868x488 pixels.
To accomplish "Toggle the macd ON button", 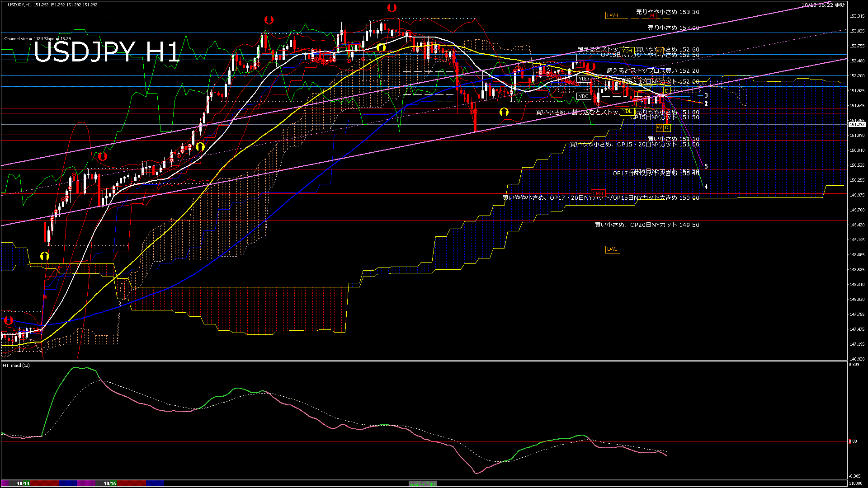I will (x=423, y=484).
